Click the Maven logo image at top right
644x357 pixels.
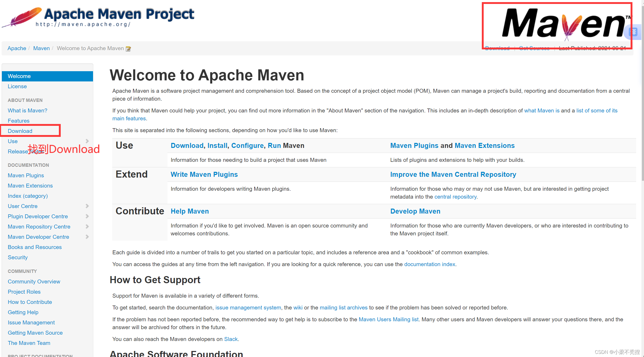point(566,24)
